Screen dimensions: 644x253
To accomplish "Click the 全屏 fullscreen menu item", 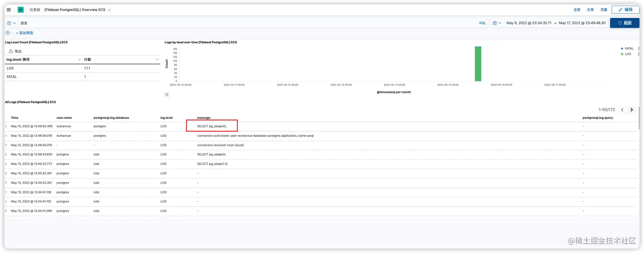I will pos(577,9).
